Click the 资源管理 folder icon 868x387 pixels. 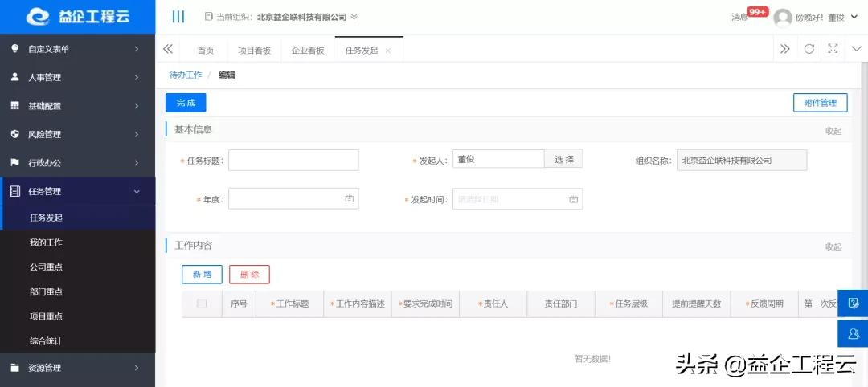tap(15, 368)
